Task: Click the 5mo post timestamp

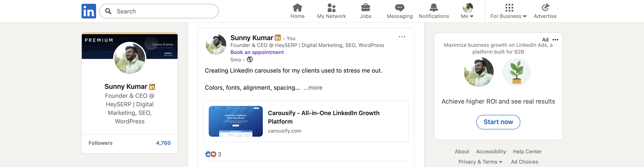Action: click(236, 60)
